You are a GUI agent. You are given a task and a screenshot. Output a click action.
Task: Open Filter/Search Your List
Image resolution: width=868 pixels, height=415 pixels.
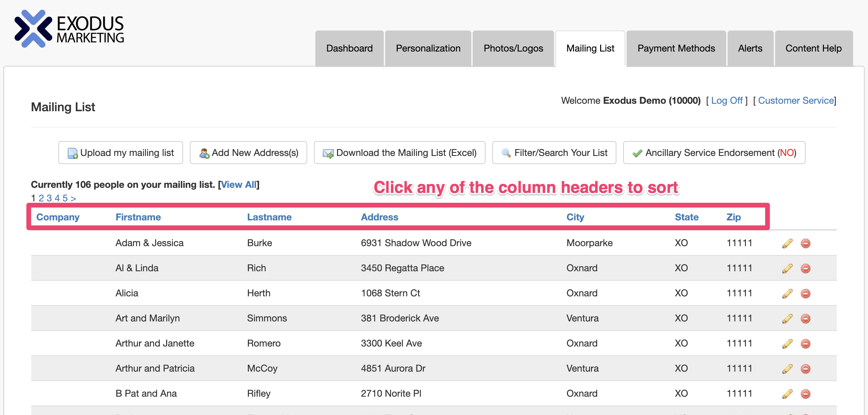click(554, 153)
